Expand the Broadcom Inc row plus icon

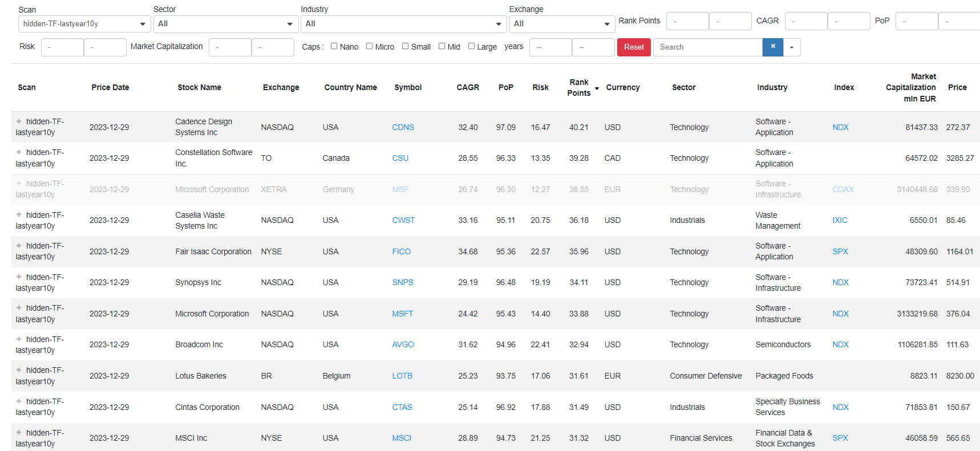(19, 339)
